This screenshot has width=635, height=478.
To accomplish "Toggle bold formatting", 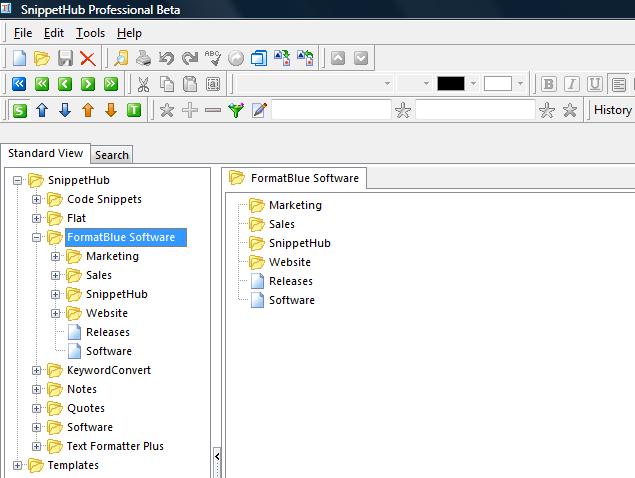I will tap(549, 84).
